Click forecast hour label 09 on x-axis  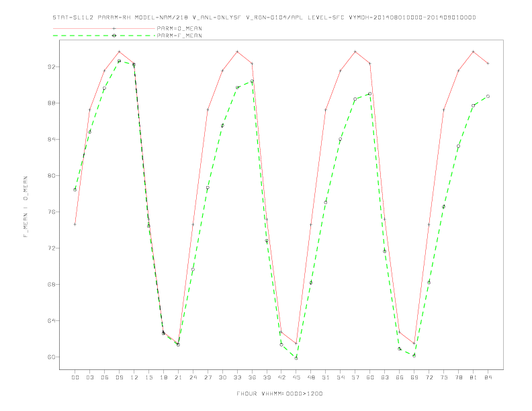pos(119,377)
